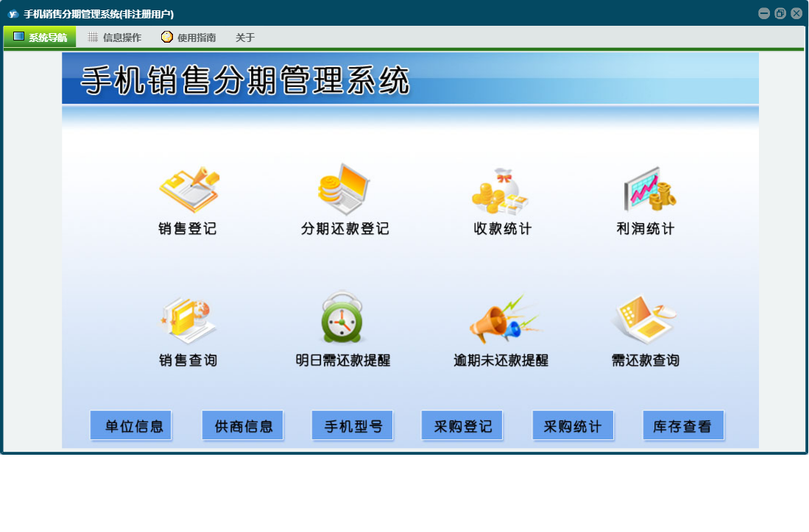Open the 需还款查询 laptop mouse icon
This screenshot has height=532, width=809.
(644, 319)
